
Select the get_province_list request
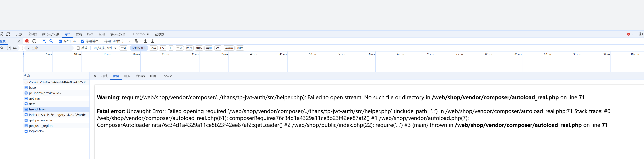pyautogui.click(x=56, y=120)
